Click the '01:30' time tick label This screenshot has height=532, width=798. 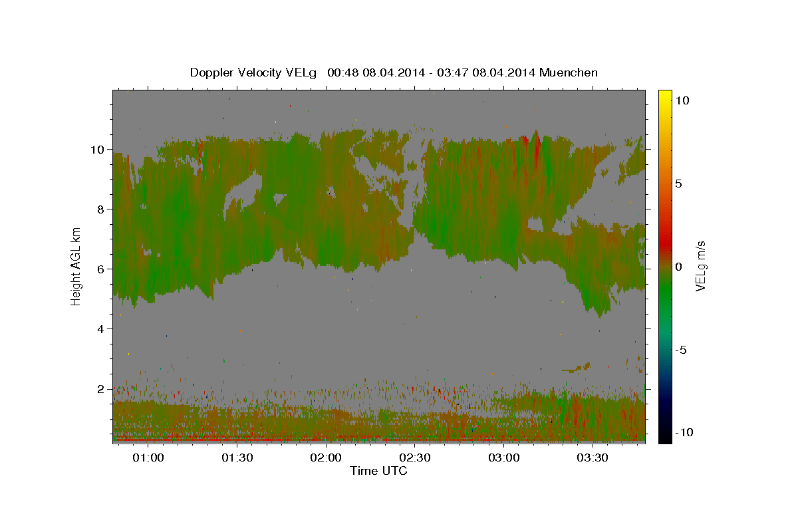237,458
